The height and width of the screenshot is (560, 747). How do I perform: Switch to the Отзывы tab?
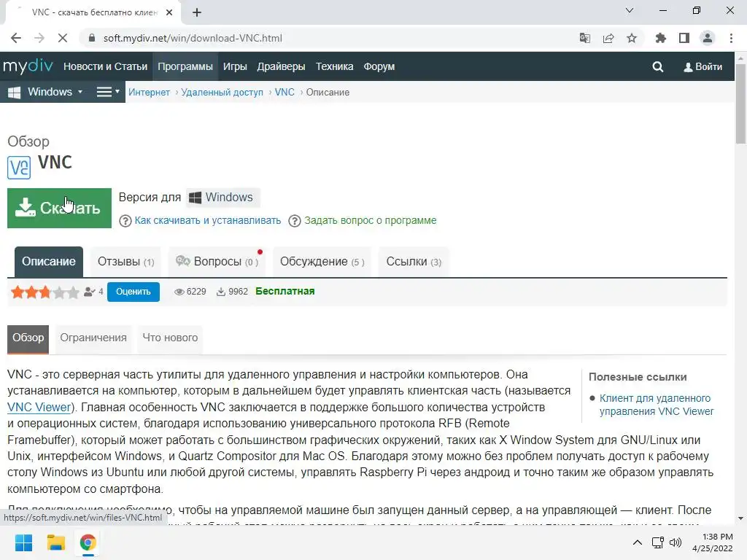pyautogui.click(x=125, y=262)
